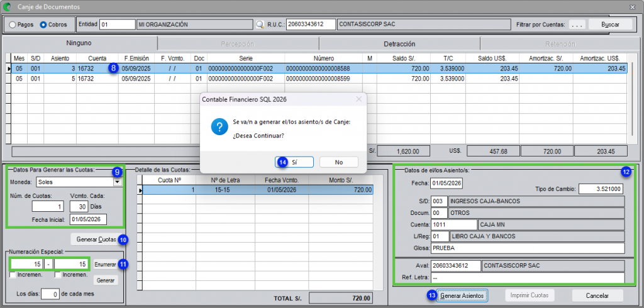Click the second special numbering field 15
Viewport: 644px width, 308px height.
coord(71,264)
